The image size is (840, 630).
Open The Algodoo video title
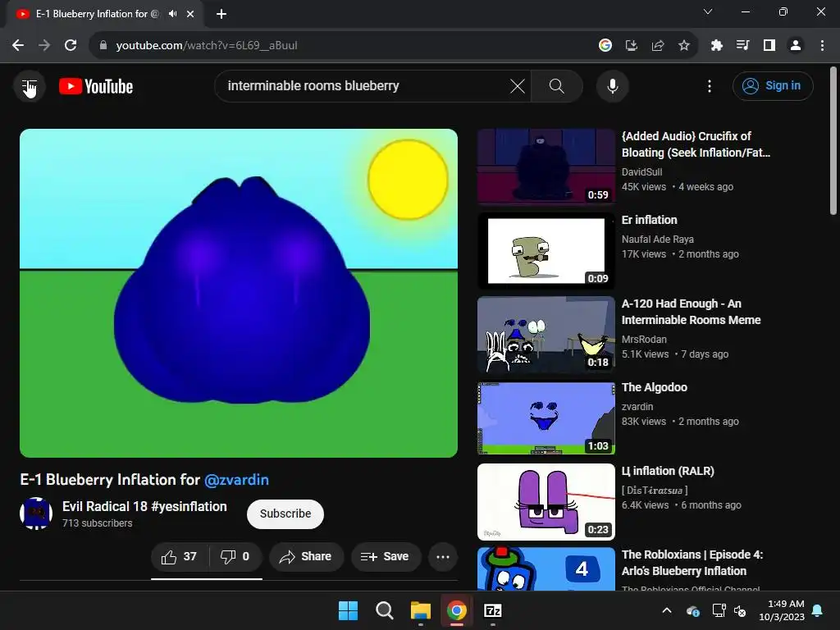pos(654,387)
